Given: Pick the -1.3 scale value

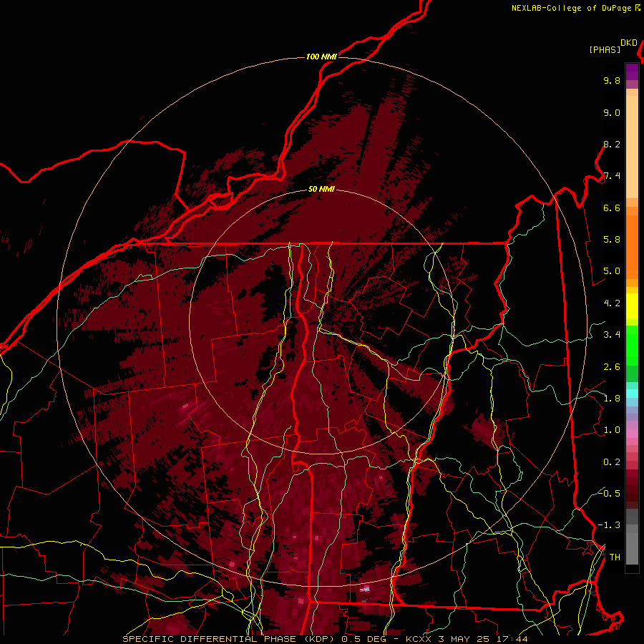Looking at the screenshot, I should click(609, 525).
